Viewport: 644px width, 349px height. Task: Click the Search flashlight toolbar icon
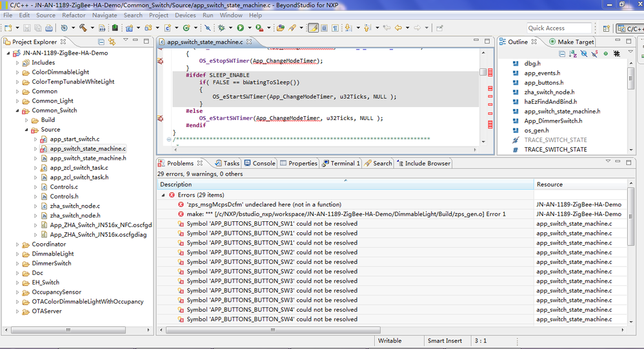coord(292,28)
